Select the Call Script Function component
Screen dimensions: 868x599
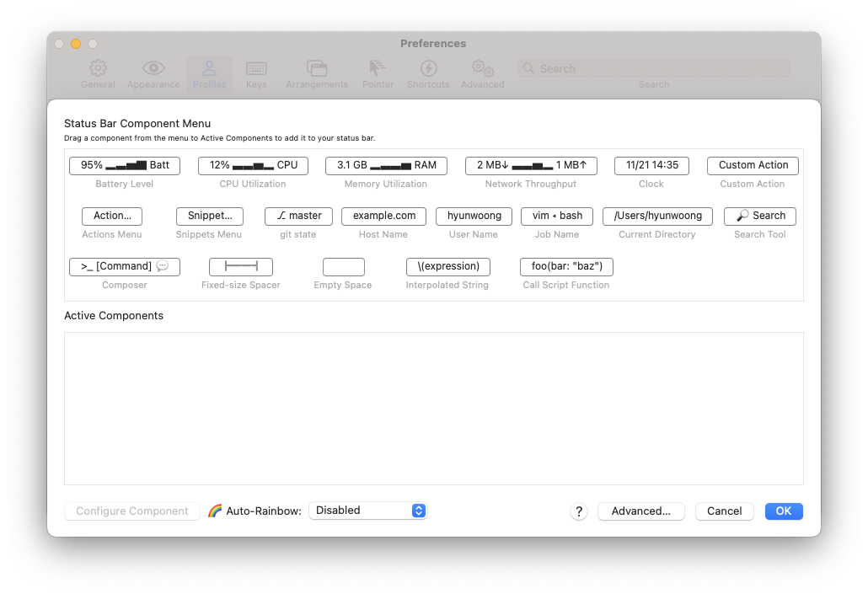tap(566, 267)
